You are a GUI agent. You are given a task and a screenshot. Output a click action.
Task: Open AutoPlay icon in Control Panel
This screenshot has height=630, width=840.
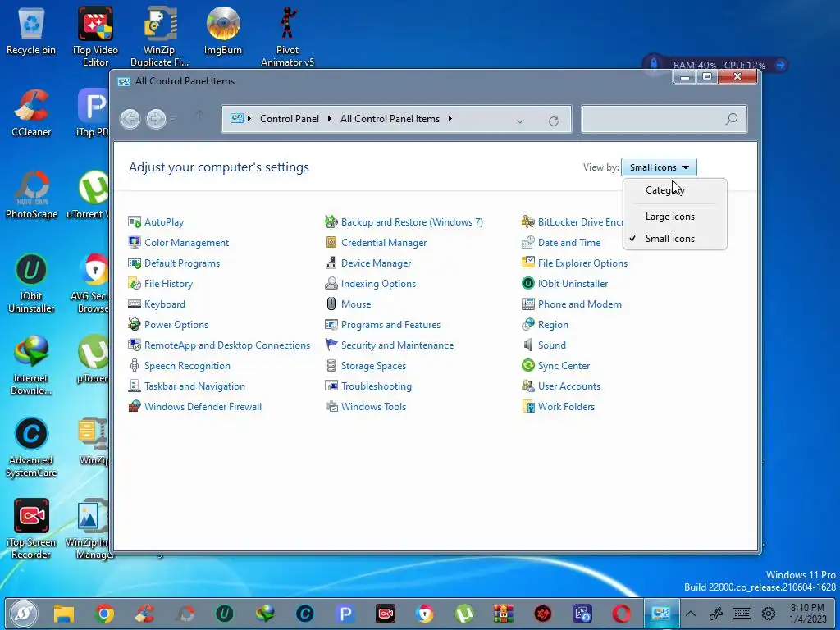[x=134, y=221]
